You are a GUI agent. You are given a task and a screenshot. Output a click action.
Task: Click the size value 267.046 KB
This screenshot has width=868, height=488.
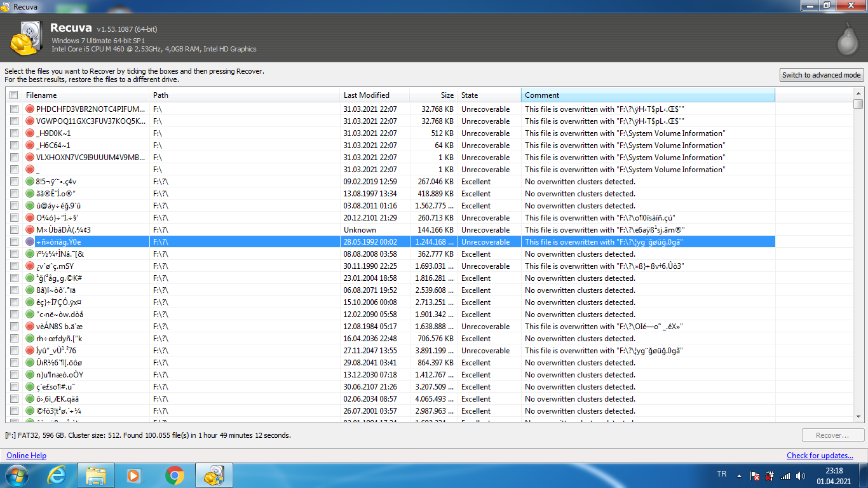coord(435,182)
